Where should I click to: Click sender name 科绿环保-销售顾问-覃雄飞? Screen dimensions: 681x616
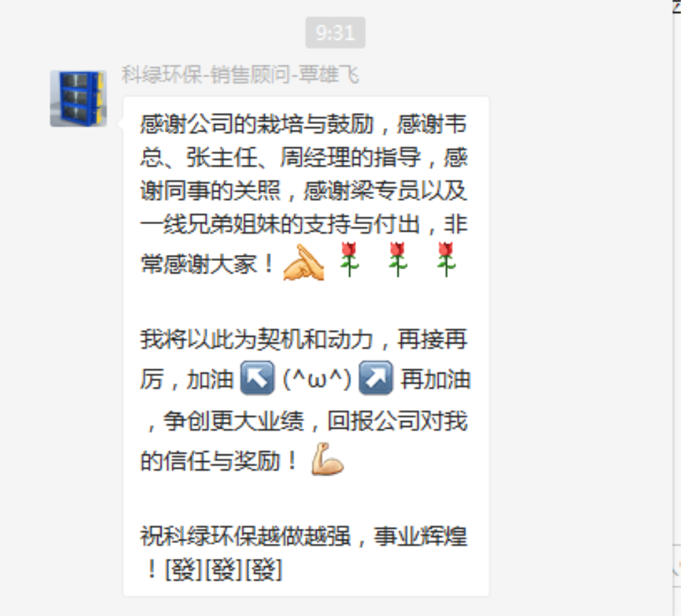tap(240, 75)
